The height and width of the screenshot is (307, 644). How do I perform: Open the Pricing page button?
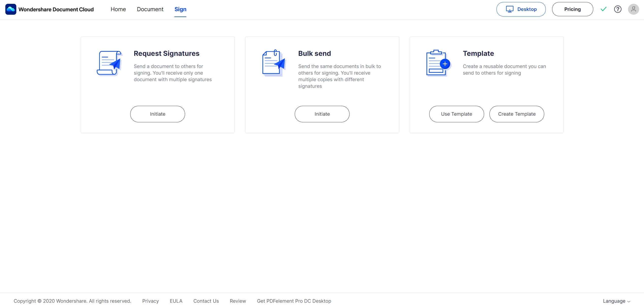pos(572,9)
